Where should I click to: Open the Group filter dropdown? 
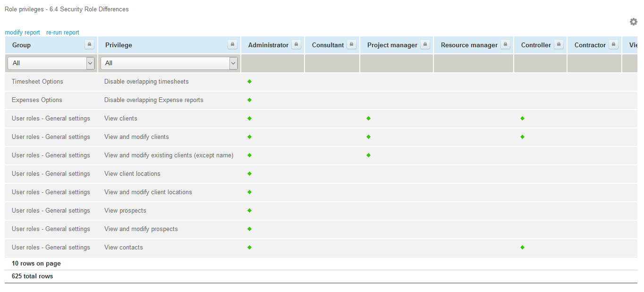click(x=51, y=63)
